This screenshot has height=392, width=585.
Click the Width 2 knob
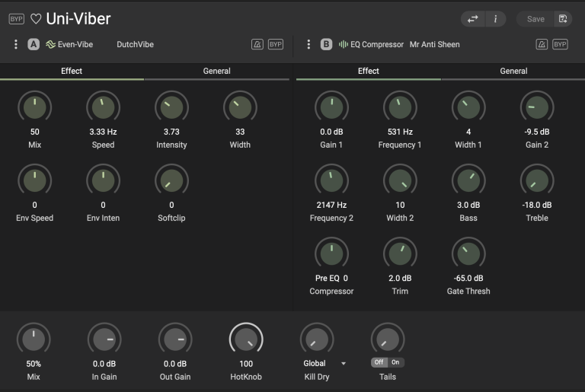pos(400,180)
